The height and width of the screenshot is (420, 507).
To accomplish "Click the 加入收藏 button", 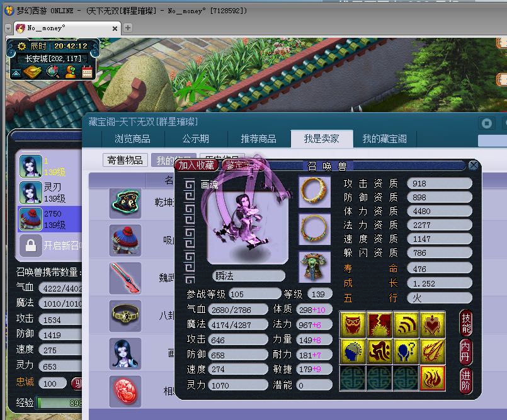I will coord(197,165).
